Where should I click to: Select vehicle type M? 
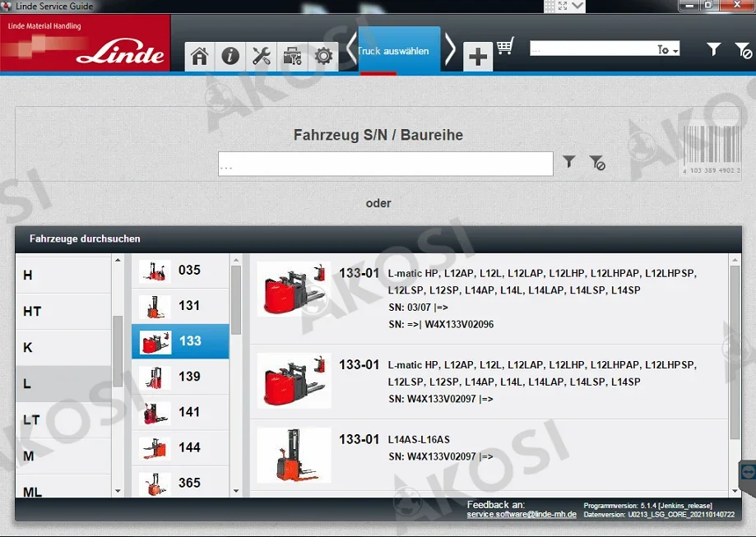[63, 456]
